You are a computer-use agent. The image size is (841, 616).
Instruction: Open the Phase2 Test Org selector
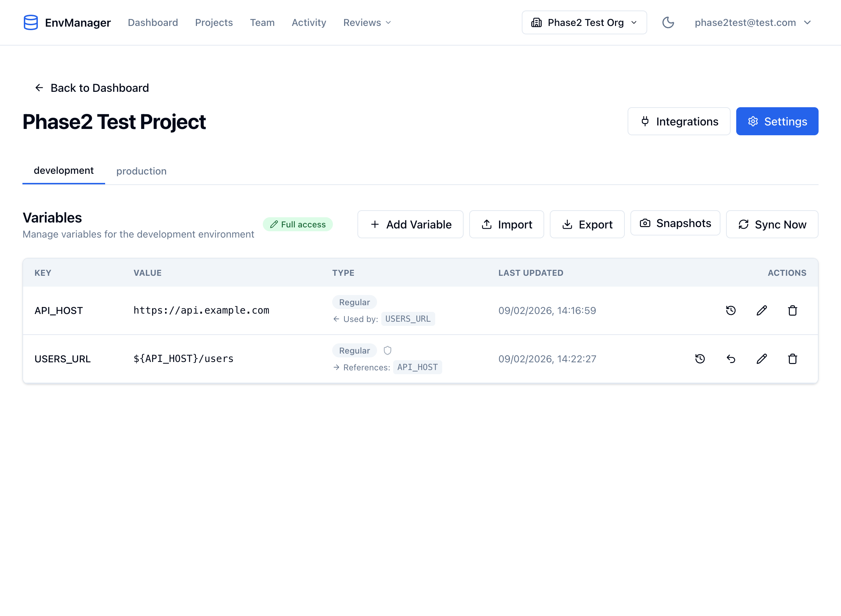point(584,22)
